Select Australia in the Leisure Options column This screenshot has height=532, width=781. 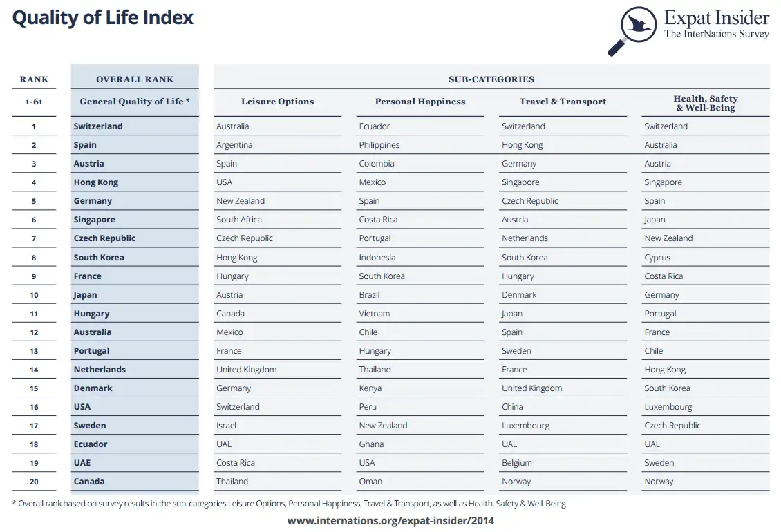pyautogui.click(x=233, y=126)
